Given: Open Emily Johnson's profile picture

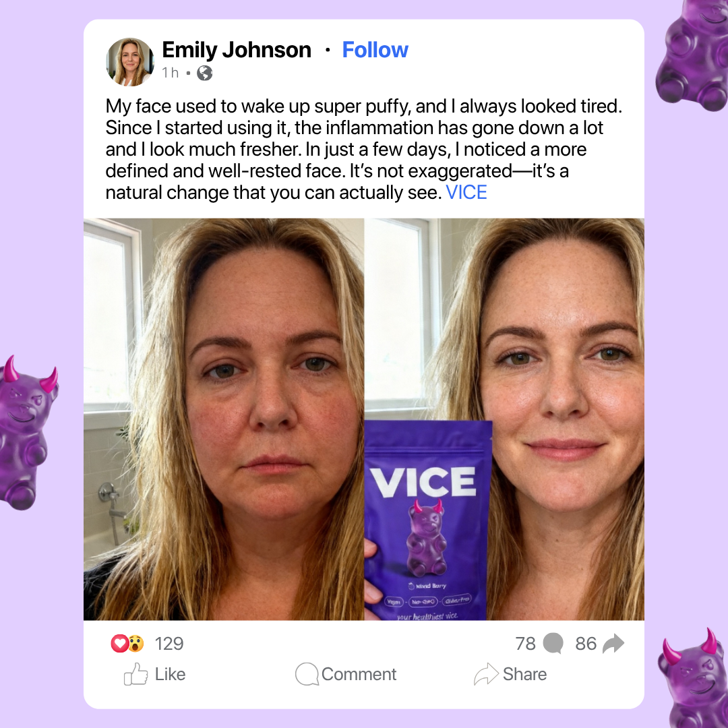Looking at the screenshot, I should pyautogui.click(x=130, y=62).
